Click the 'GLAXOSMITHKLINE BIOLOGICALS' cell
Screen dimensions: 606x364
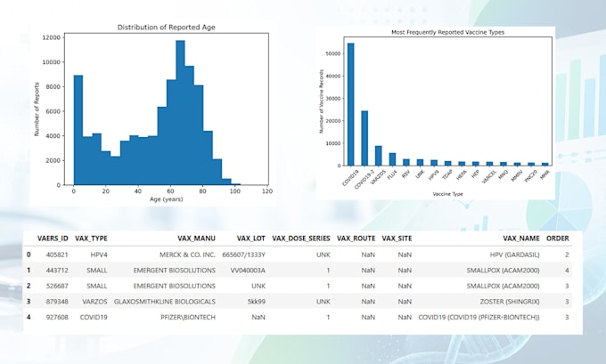pyautogui.click(x=165, y=302)
